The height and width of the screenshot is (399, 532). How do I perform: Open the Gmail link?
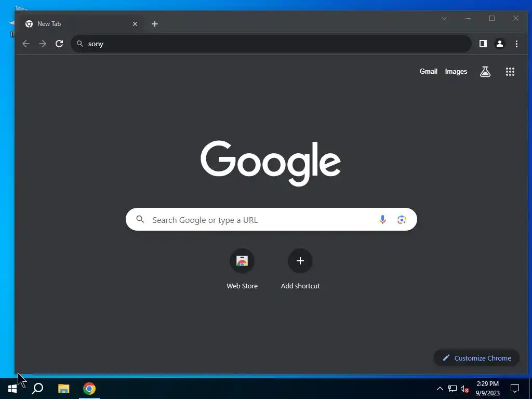(x=428, y=72)
